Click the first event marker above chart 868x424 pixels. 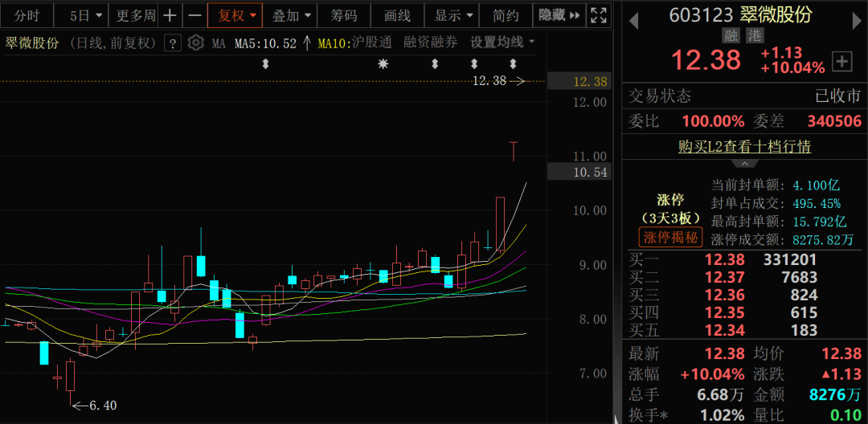coord(266,64)
